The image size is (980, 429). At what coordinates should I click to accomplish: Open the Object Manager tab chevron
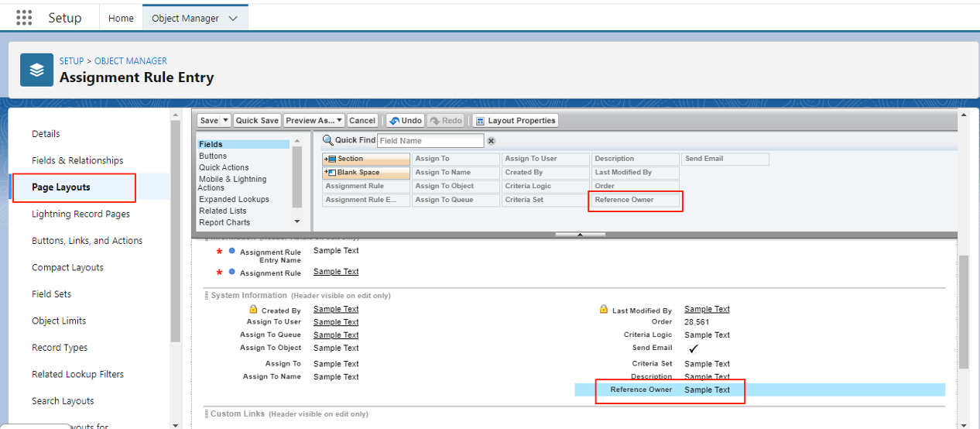233,19
